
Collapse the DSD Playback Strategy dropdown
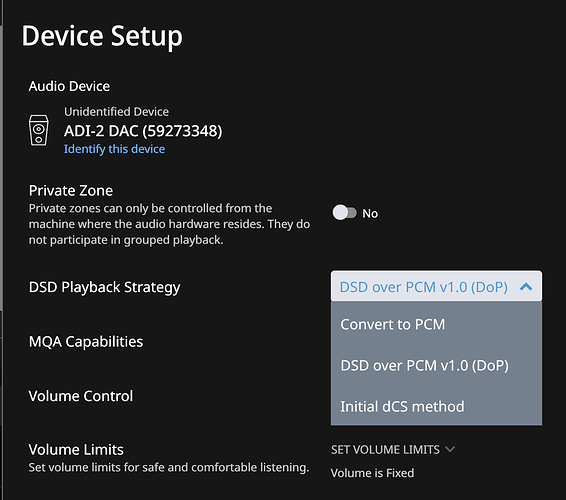tap(436, 286)
